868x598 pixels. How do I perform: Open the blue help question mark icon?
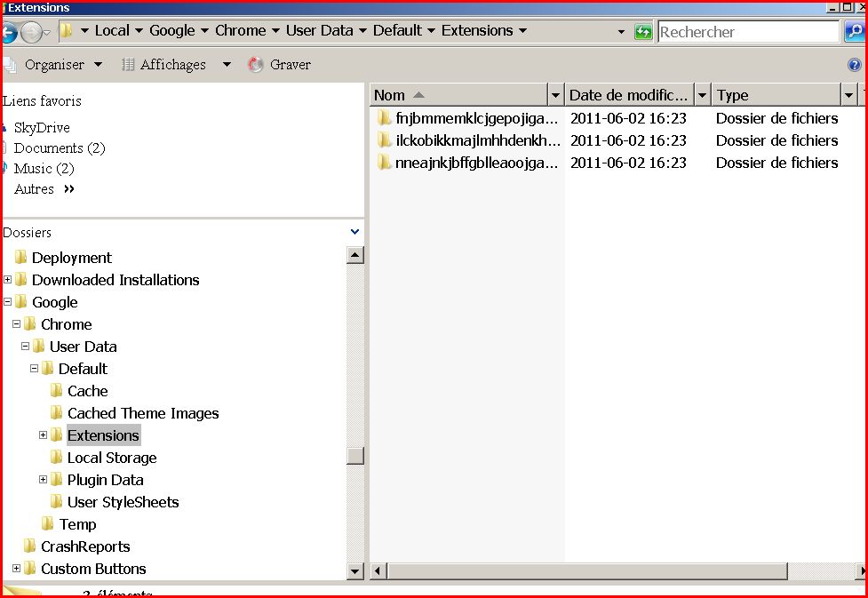pyautogui.click(x=855, y=65)
